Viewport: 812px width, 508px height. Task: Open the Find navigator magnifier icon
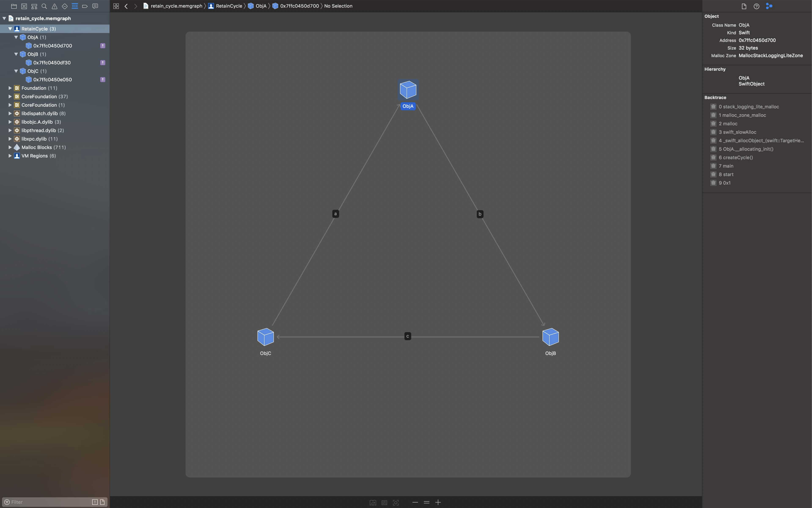pyautogui.click(x=44, y=6)
